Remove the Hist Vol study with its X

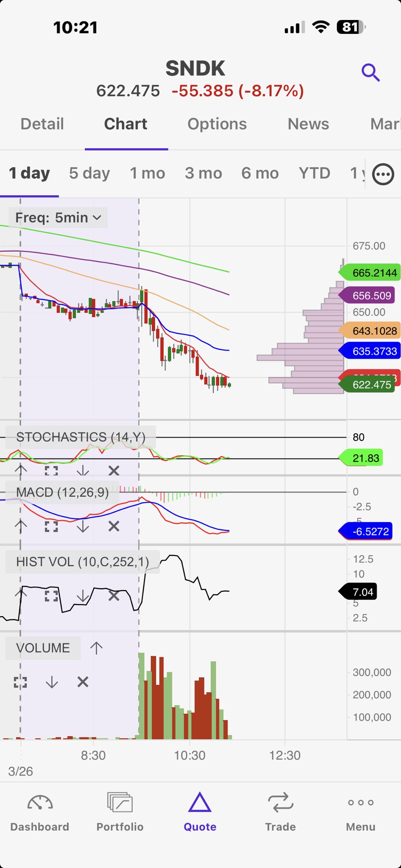pos(114,596)
